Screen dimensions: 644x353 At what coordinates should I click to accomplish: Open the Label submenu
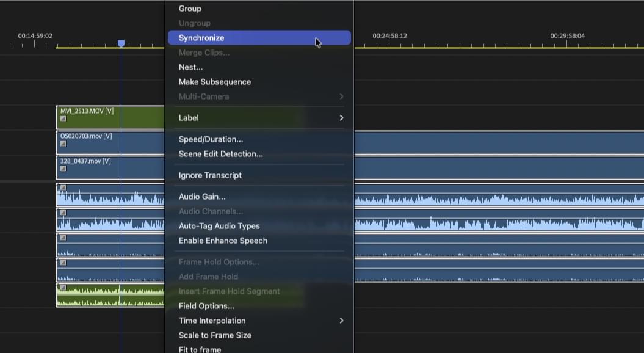(x=259, y=118)
